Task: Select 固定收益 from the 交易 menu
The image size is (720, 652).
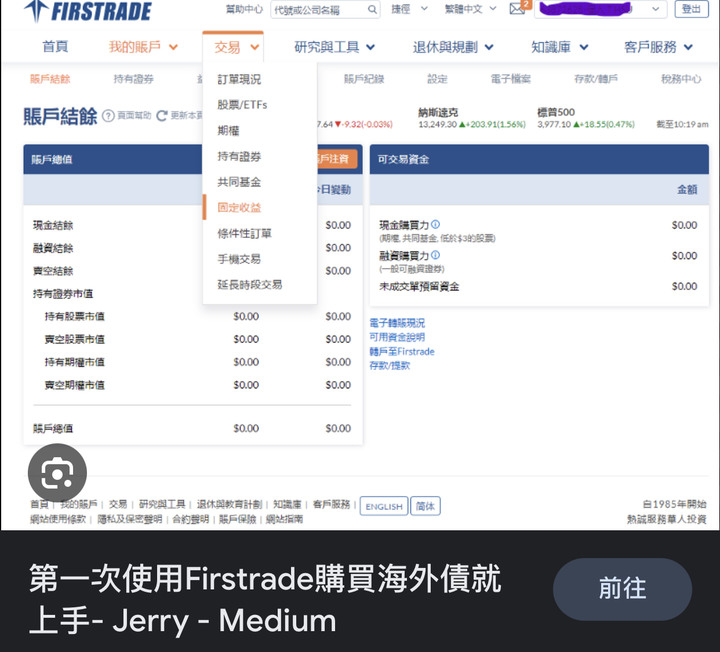Action: pyautogui.click(x=239, y=208)
